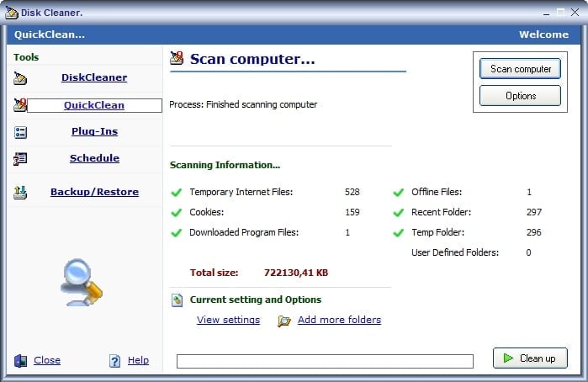588x382 pixels.
Task: Click the Welcome text in the header
Action: point(543,34)
